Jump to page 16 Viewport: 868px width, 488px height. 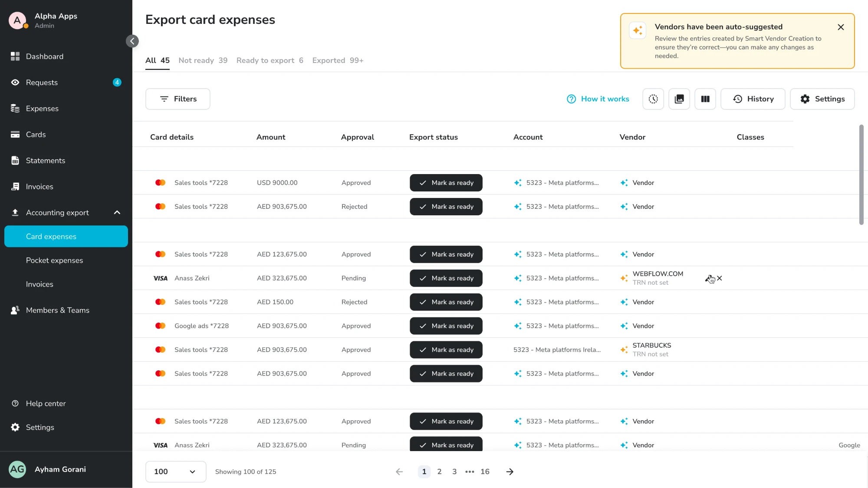click(485, 472)
